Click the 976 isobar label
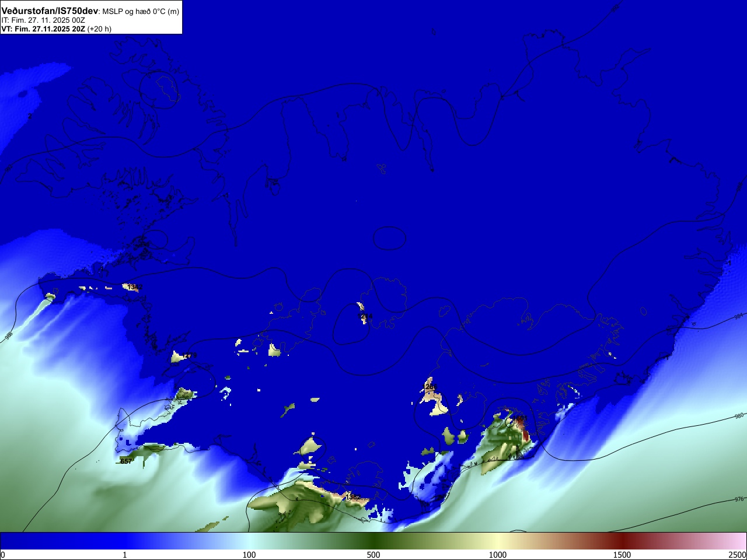Image resolution: width=747 pixels, height=560 pixels. tap(739, 499)
